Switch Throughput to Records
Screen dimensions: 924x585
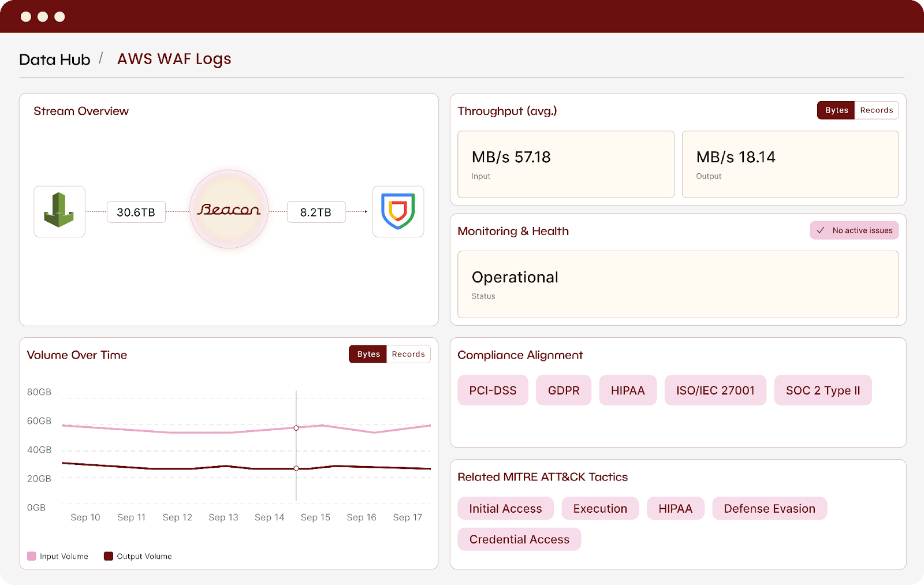pos(876,110)
